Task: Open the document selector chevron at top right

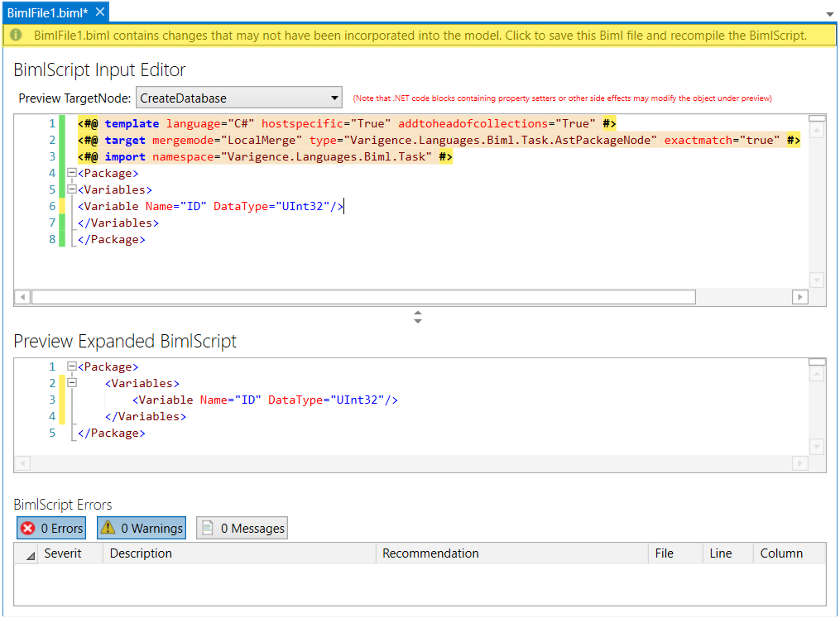Action: click(x=829, y=14)
